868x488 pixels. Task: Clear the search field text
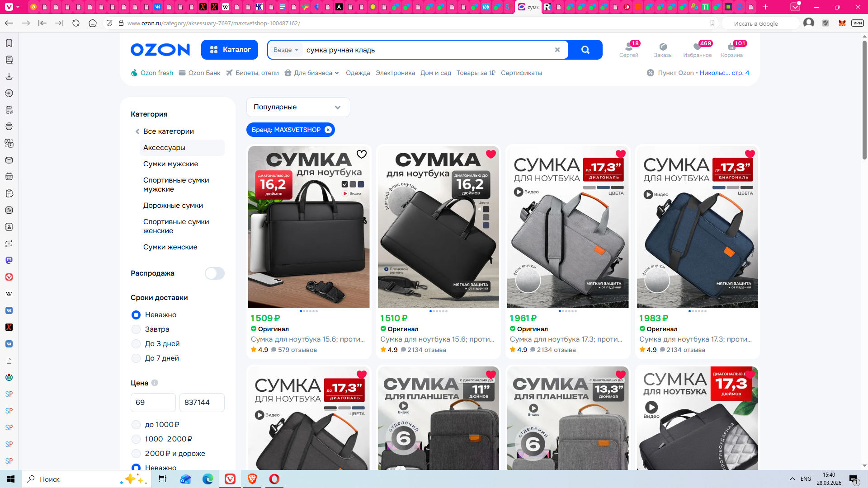(x=557, y=50)
